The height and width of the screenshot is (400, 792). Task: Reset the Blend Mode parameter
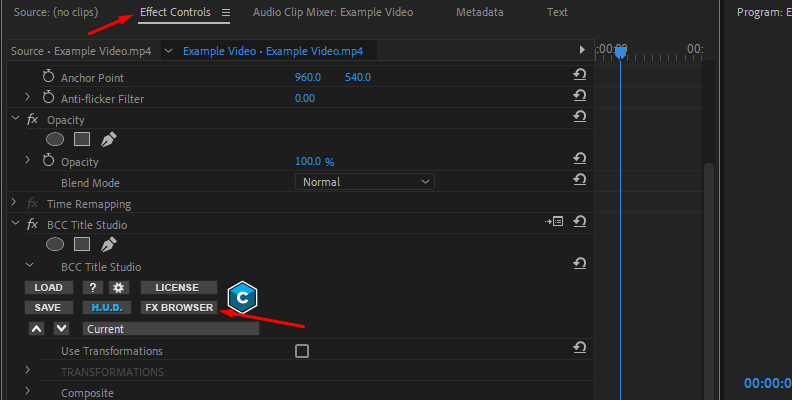click(x=579, y=181)
